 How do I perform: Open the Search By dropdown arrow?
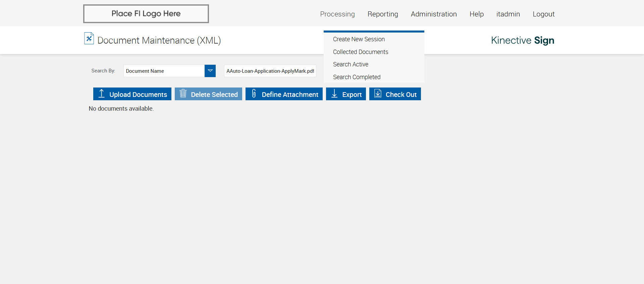click(210, 71)
